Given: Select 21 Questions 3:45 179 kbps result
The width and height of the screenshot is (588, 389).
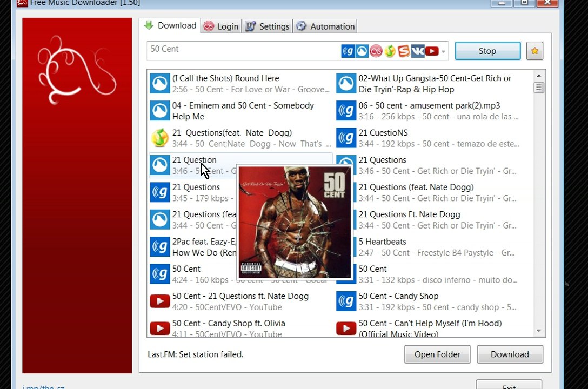Looking at the screenshot, I should click(x=192, y=193).
